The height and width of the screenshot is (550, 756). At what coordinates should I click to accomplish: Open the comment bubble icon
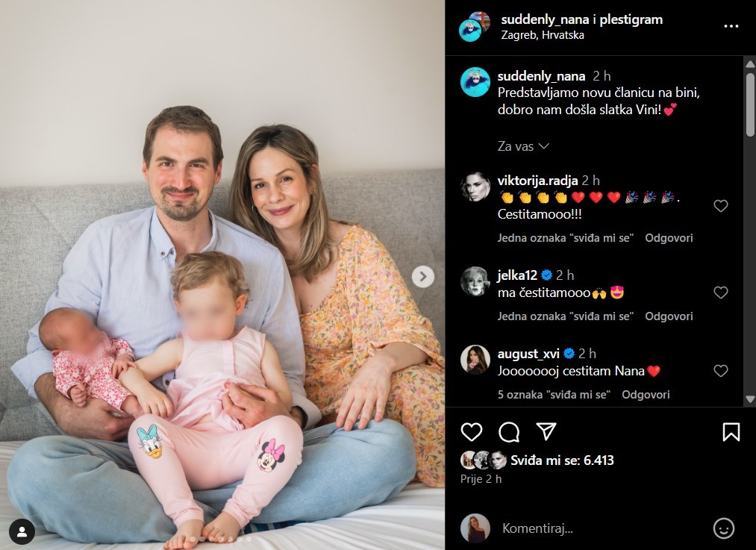509,432
